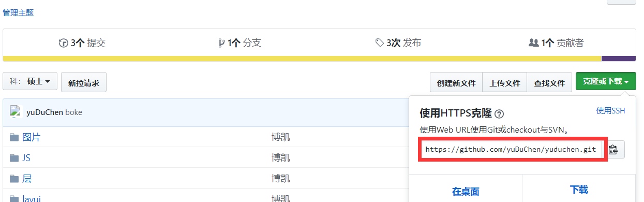The height and width of the screenshot is (202, 644).
Task: Open the 图片 folder
Action: coord(32,137)
